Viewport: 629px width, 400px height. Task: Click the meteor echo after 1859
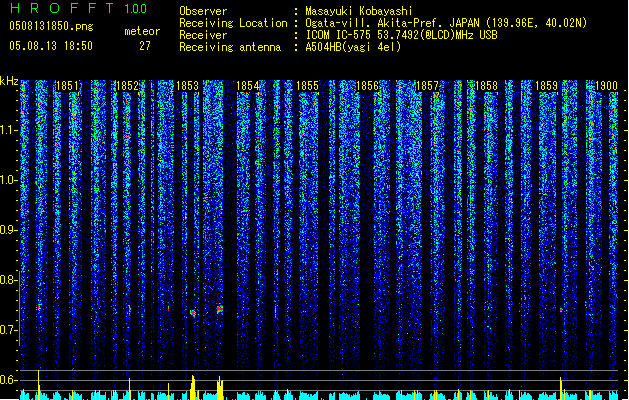click(x=561, y=310)
